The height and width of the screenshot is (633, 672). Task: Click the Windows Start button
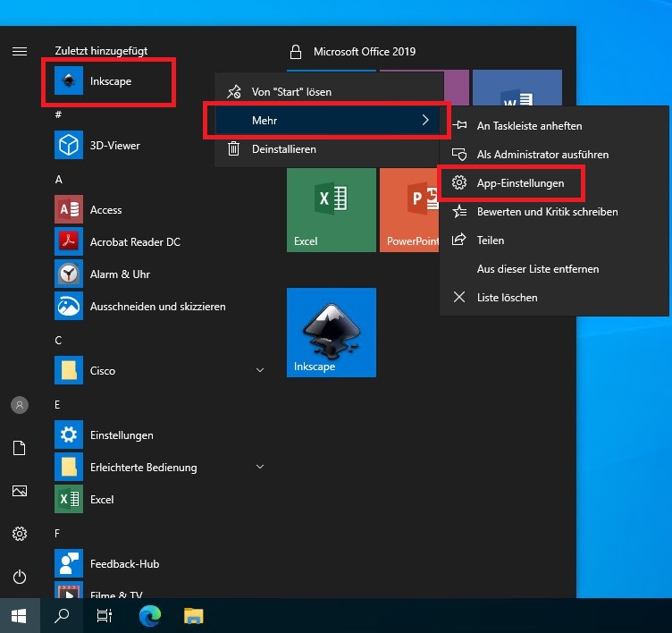click(x=19, y=615)
